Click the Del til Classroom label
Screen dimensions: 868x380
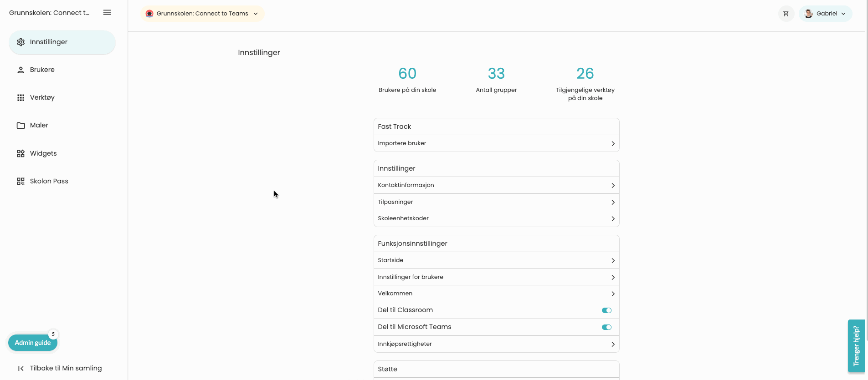[x=405, y=310]
